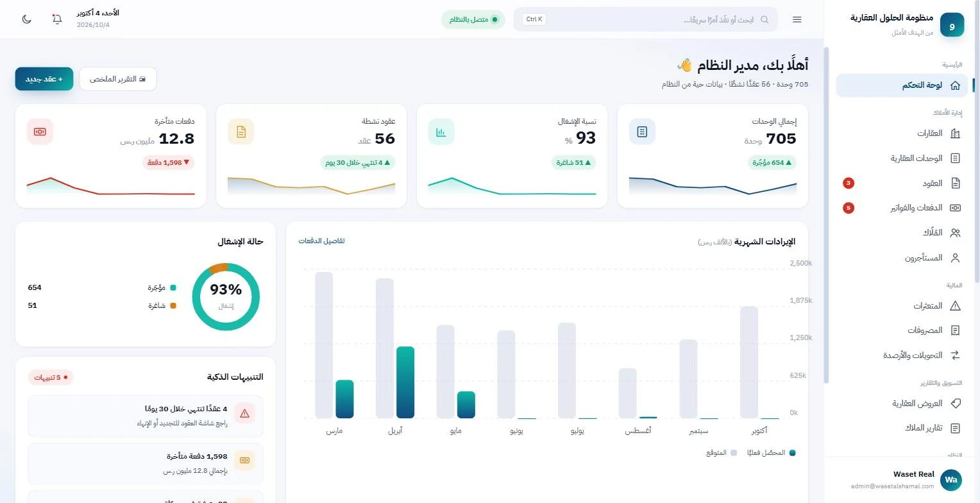Image resolution: width=980 pixels, height=503 pixels.
Task: Click the + عقد جديد button
Action: [x=44, y=79]
